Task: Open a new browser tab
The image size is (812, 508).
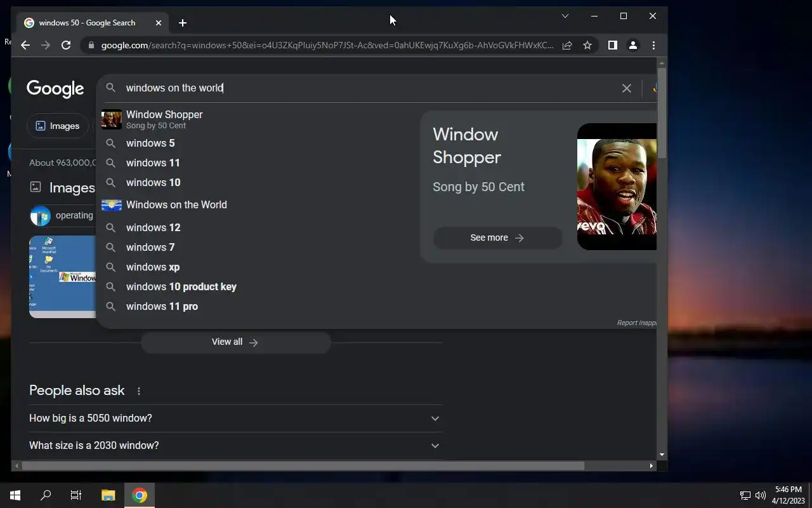Action: (183, 23)
